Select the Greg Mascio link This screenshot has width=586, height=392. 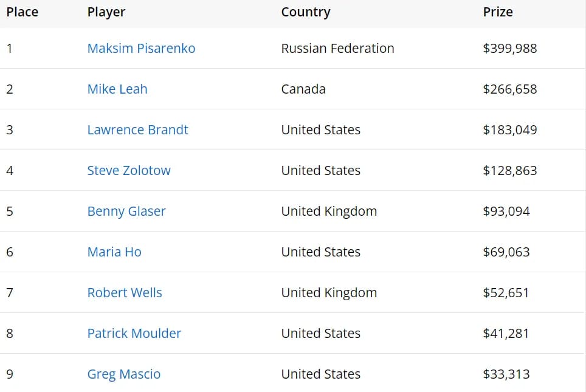coord(124,374)
